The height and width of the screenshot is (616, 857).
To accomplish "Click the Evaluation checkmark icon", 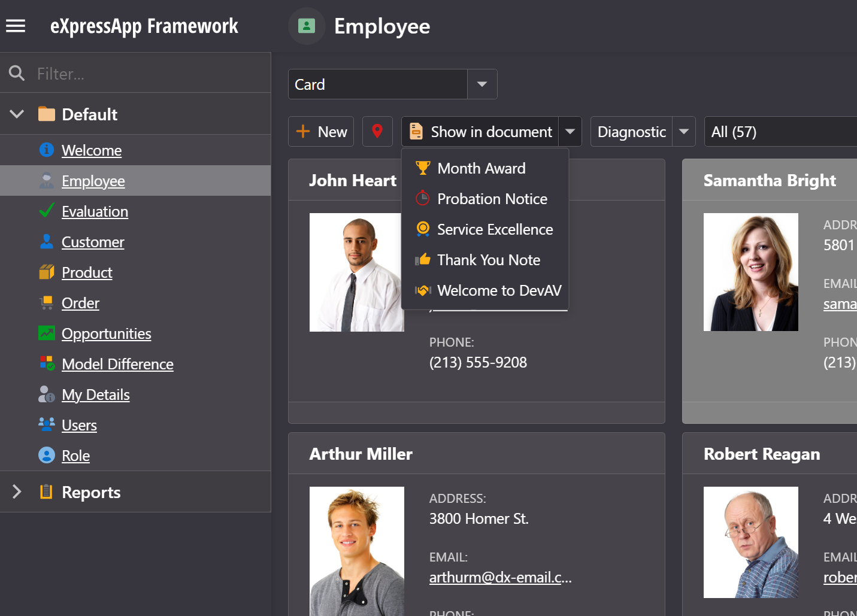I will [x=47, y=211].
